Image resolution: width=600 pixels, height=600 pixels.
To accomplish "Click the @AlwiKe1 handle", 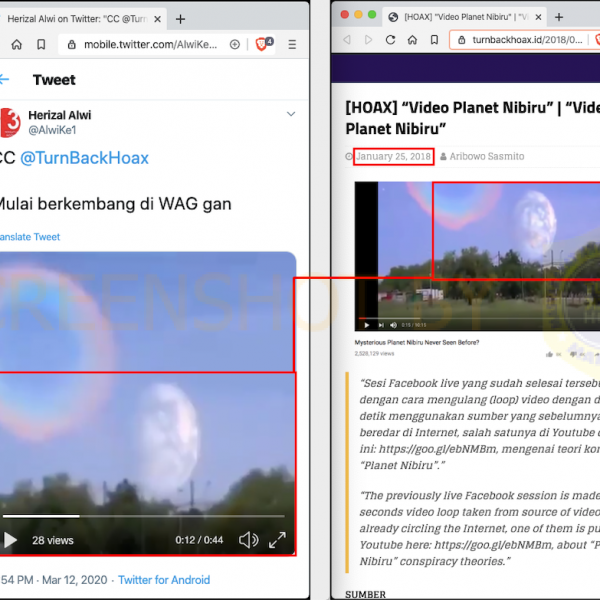I will [52, 130].
